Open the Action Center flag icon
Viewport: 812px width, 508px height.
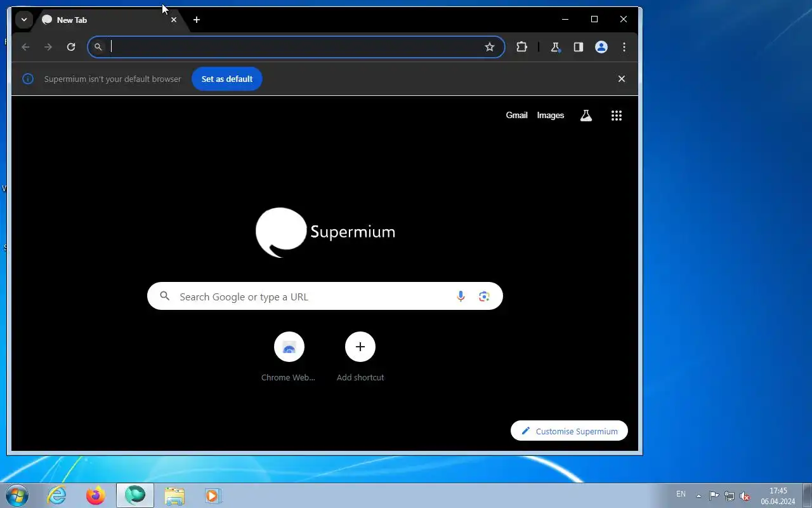pos(714,496)
